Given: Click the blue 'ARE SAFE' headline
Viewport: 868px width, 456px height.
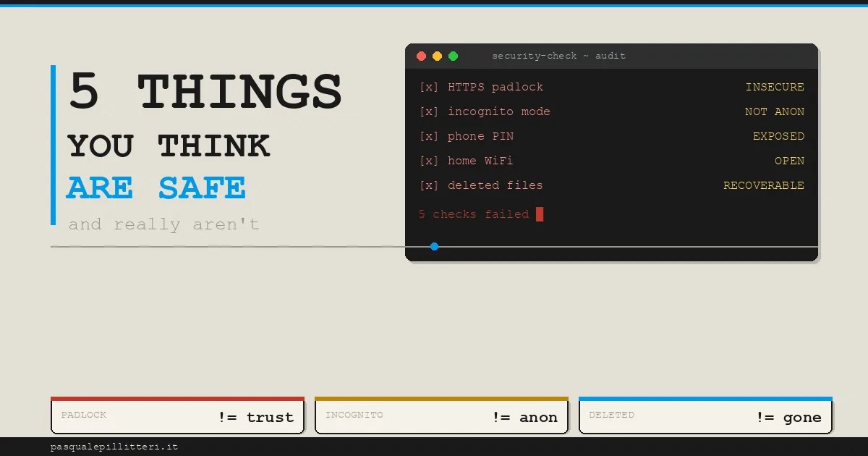Looking at the screenshot, I should pos(156,188).
